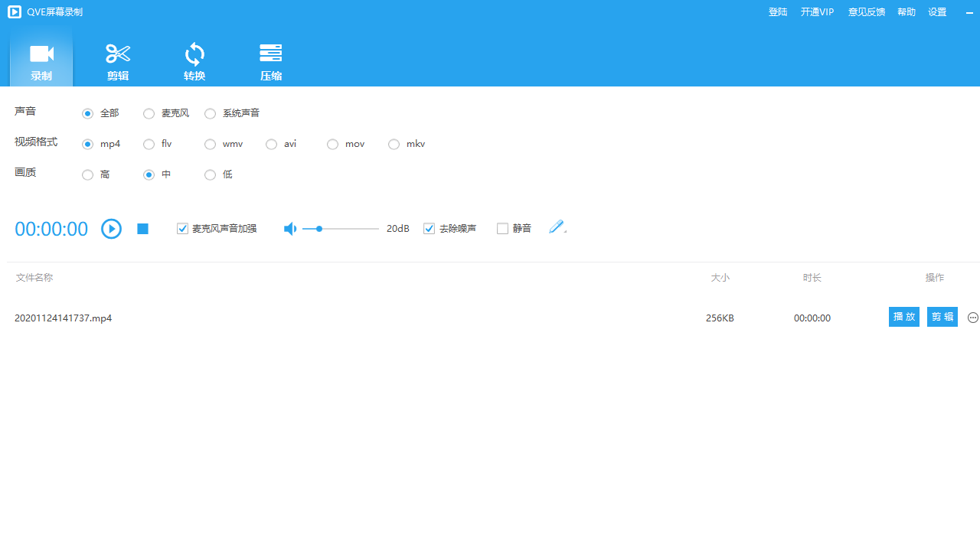Click the 文件名称 column header
Viewport: 980px width, 551px height.
34,278
